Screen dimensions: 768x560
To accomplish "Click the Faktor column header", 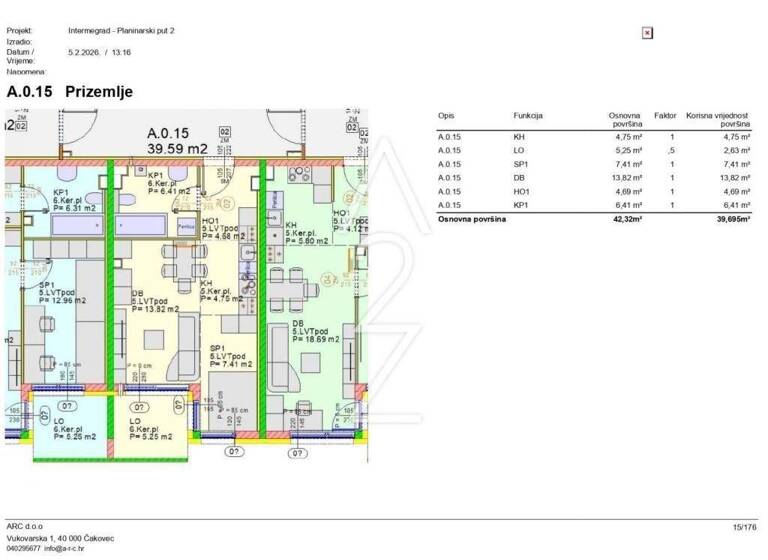I will pos(665,116).
